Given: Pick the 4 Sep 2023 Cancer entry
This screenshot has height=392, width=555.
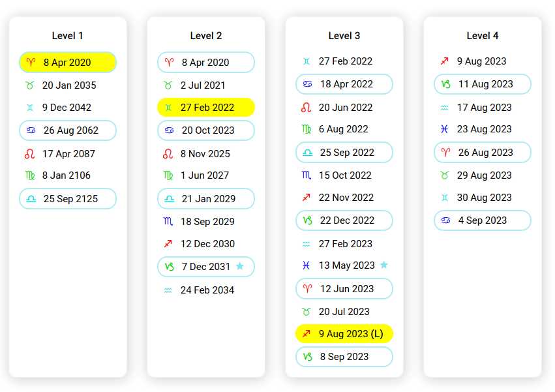Looking at the screenshot, I should (x=483, y=220).
